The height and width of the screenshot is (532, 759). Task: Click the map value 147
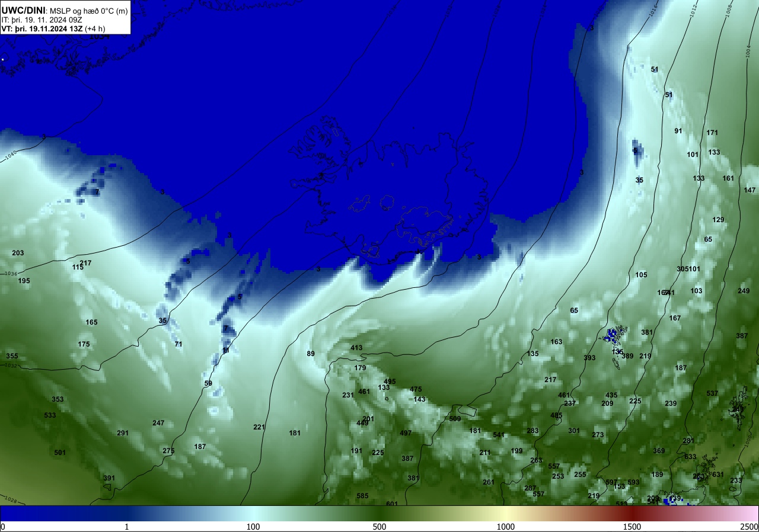pos(750,190)
